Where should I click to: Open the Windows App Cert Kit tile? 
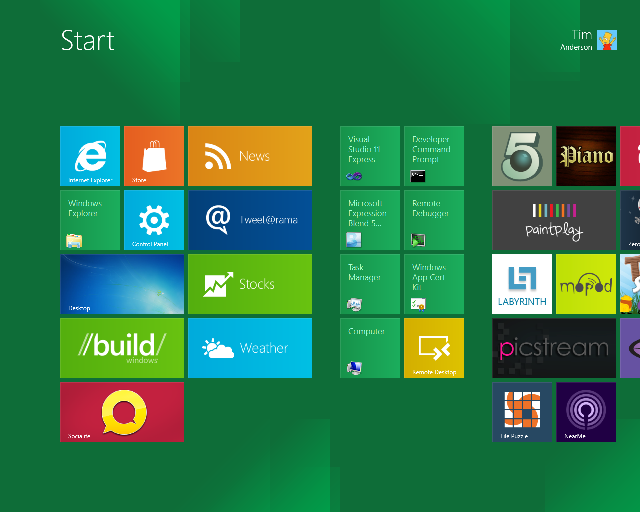(x=434, y=284)
